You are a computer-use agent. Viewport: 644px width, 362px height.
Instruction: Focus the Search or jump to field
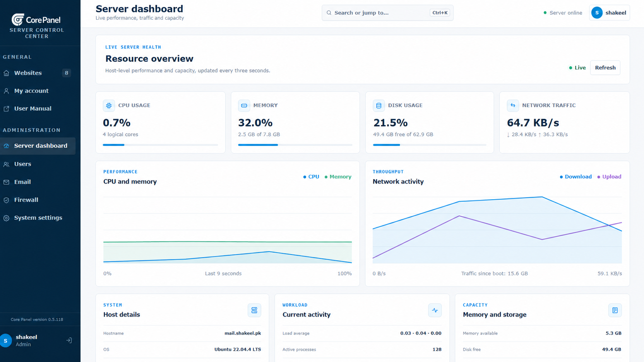[387, 13]
